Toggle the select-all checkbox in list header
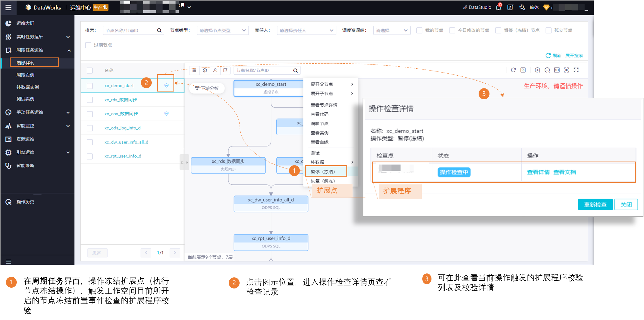Image resolution: width=644 pixels, height=320 pixels. pyautogui.click(x=90, y=71)
